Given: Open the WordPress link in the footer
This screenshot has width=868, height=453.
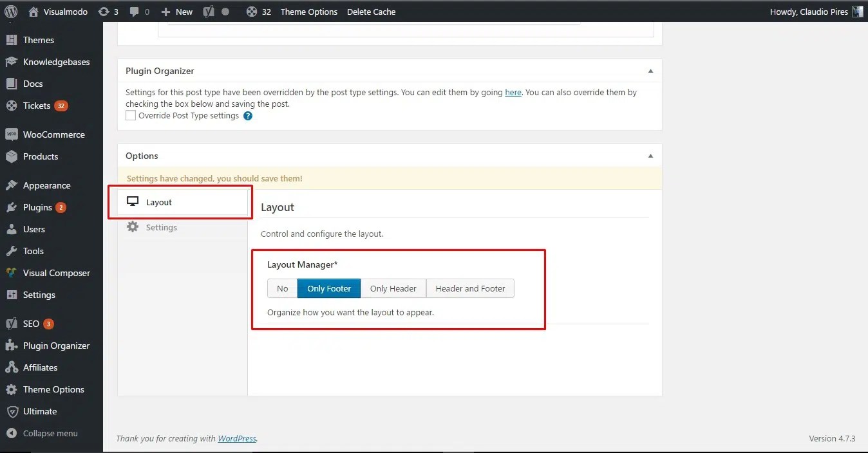Looking at the screenshot, I should [237, 438].
